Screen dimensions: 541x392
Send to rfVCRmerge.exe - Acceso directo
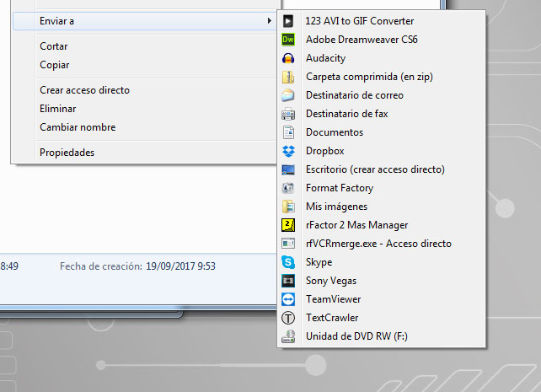pyautogui.click(x=381, y=244)
